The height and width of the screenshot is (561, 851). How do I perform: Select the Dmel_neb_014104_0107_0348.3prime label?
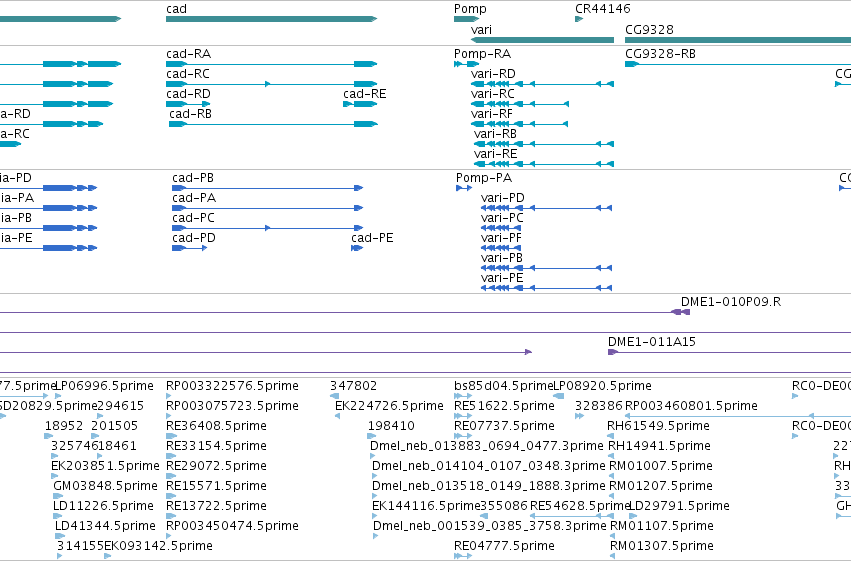pos(488,467)
